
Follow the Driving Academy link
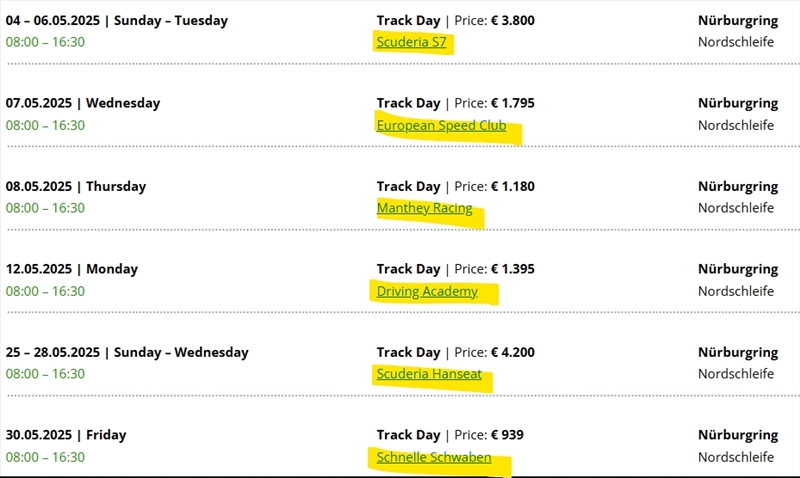click(427, 291)
